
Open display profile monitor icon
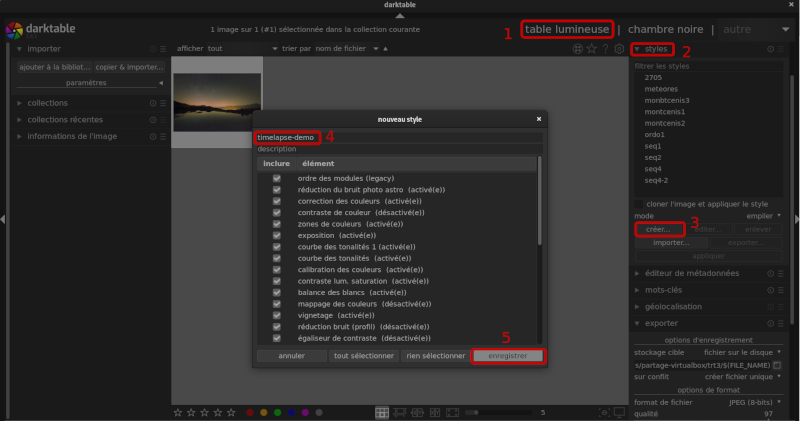[x=619, y=412]
